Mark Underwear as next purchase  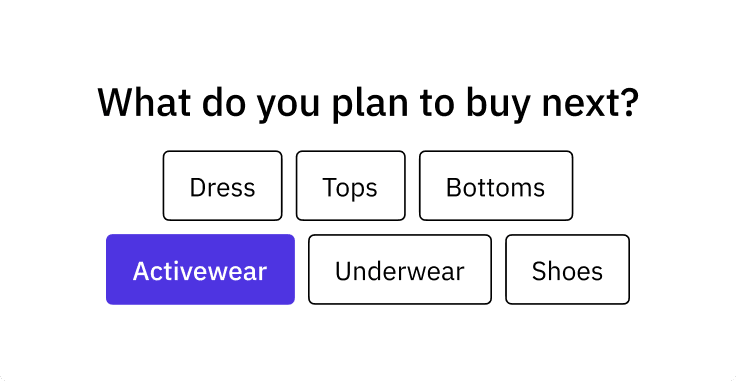tap(400, 269)
